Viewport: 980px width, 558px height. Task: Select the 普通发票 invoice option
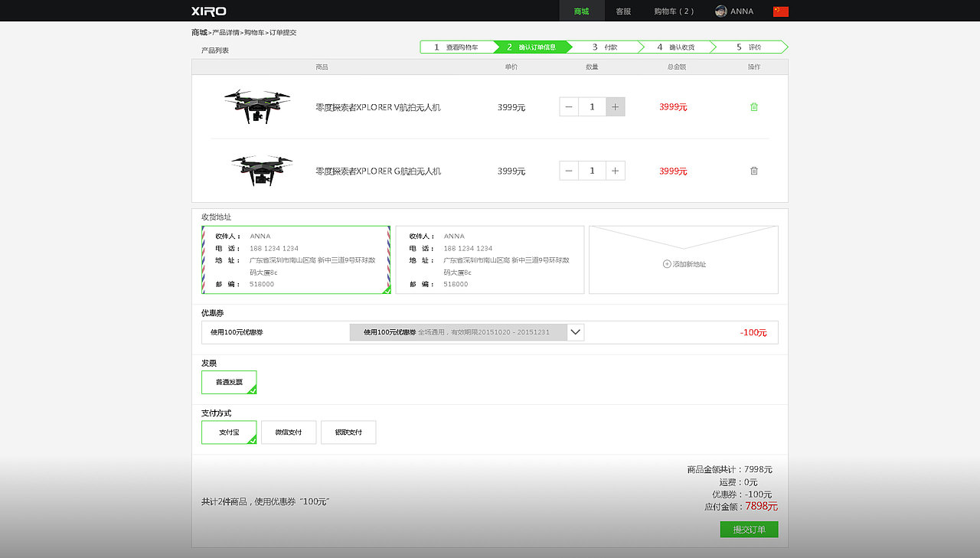(228, 382)
